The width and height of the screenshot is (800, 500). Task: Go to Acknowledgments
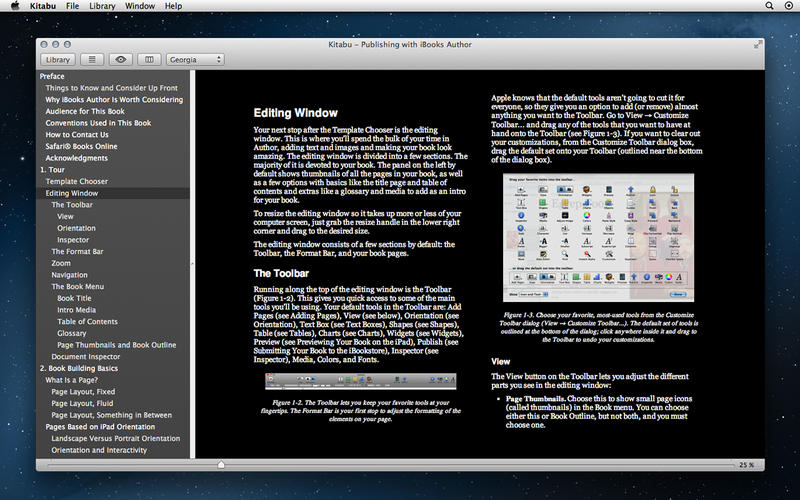click(77, 158)
